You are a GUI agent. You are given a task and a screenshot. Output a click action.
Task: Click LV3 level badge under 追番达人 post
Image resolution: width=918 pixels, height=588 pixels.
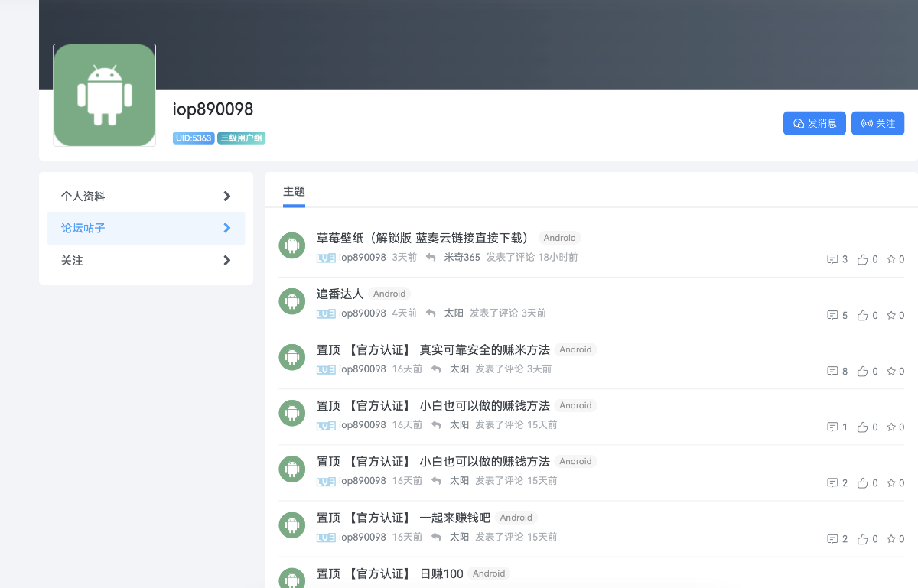326,313
